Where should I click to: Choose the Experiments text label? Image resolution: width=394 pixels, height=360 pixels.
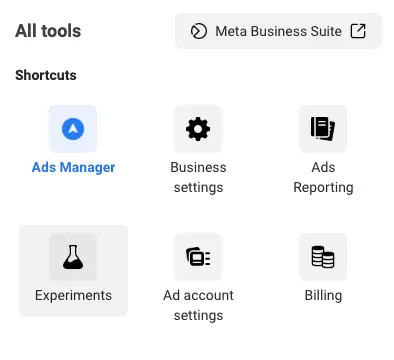pos(73,296)
